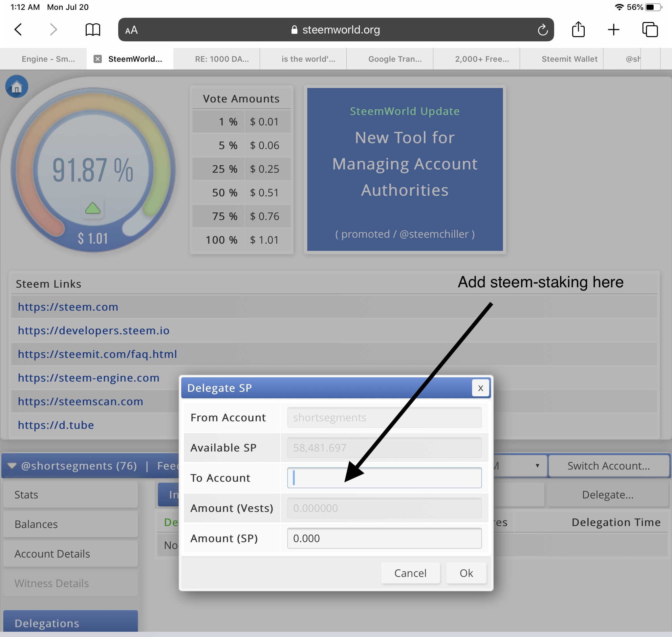The image size is (672, 637).
Task: Click the Amount (SP) field
Action: pyautogui.click(x=384, y=538)
